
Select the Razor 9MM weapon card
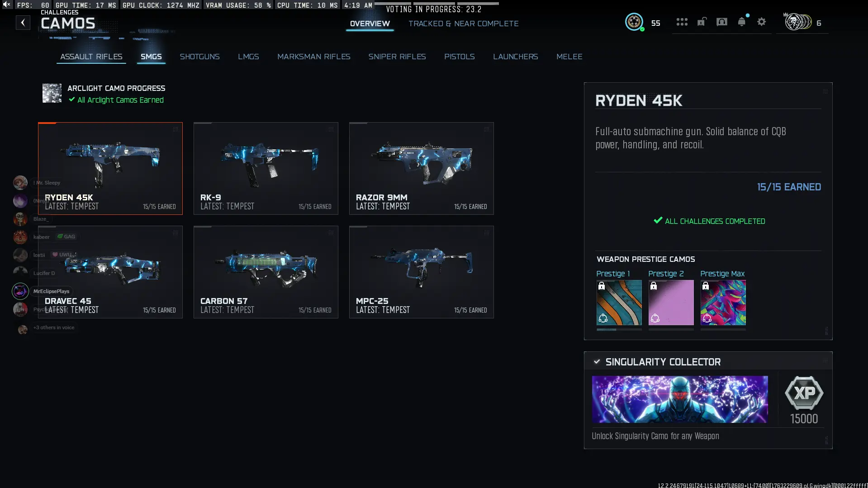coord(421,168)
